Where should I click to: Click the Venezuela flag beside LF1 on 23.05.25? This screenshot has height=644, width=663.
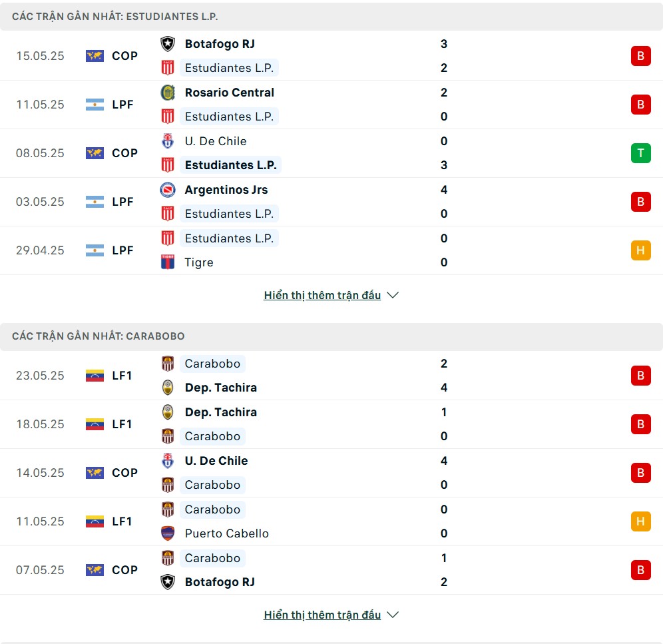coord(95,376)
